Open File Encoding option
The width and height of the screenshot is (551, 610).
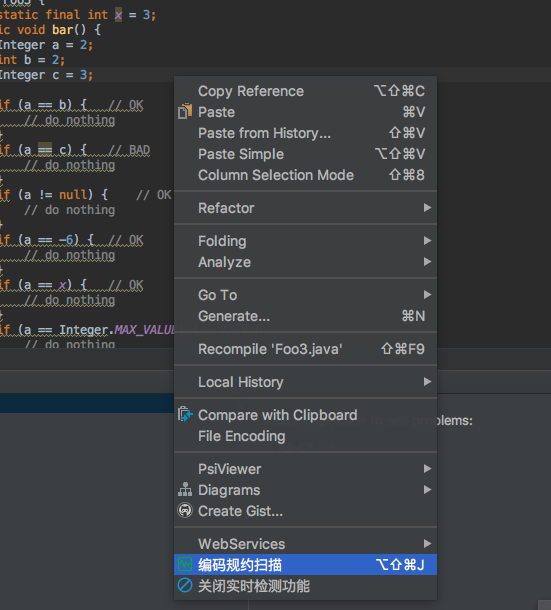[305, 436]
